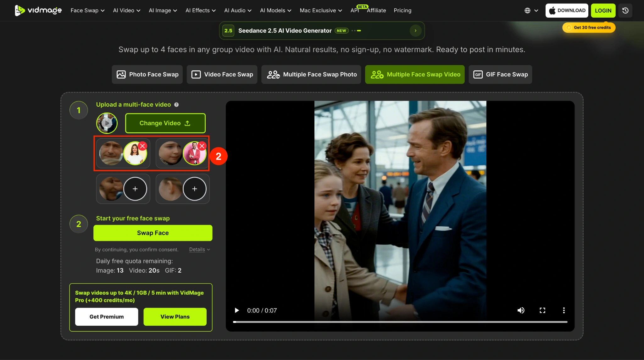Expand the Mac Exclusive menu
Screen dimensions: 644x360
(321, 10)
